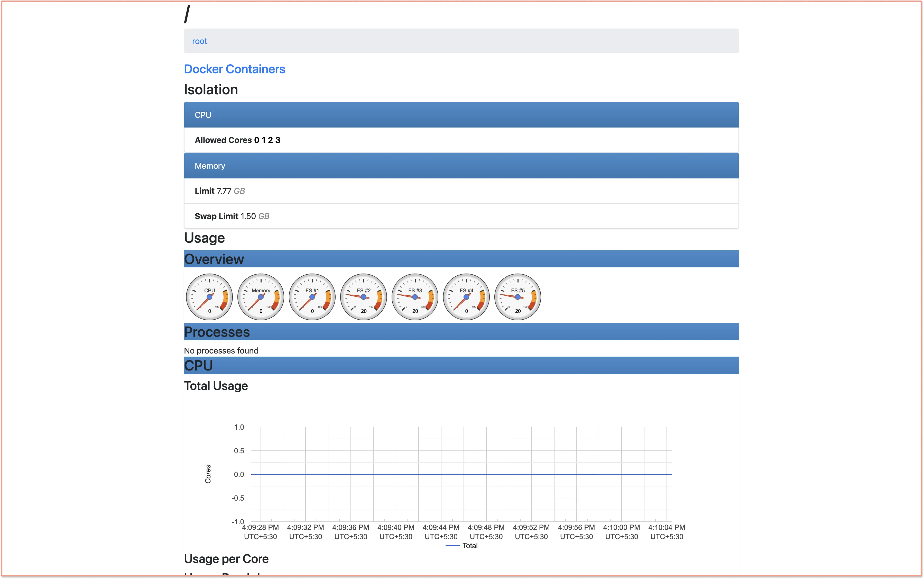
Task: Click the Isolation heading
Action: [x=211, y=90]
